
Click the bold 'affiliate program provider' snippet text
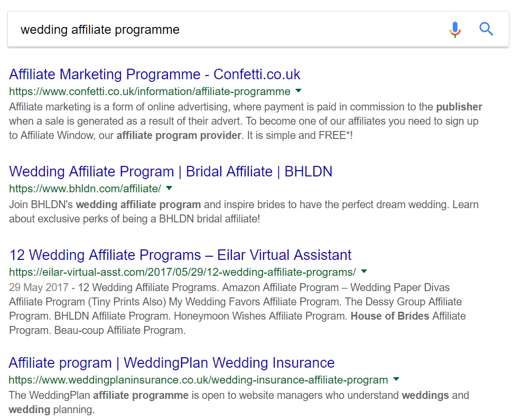pyautogui.click(x=179, y=135)
